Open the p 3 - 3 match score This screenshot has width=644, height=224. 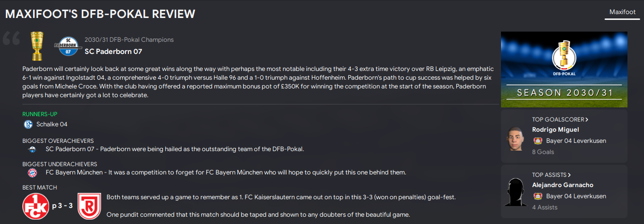[x=62, y=206]
